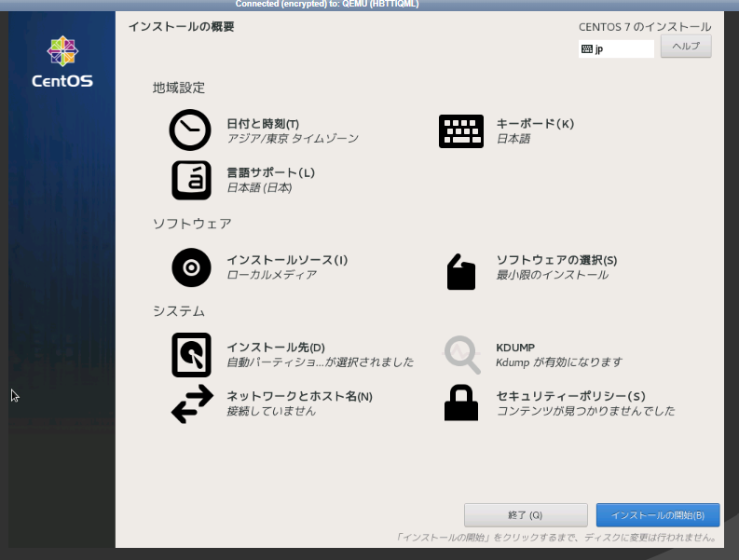739x560 pixels.
Task: Open キーボード(K) settings
Action: 535,124
